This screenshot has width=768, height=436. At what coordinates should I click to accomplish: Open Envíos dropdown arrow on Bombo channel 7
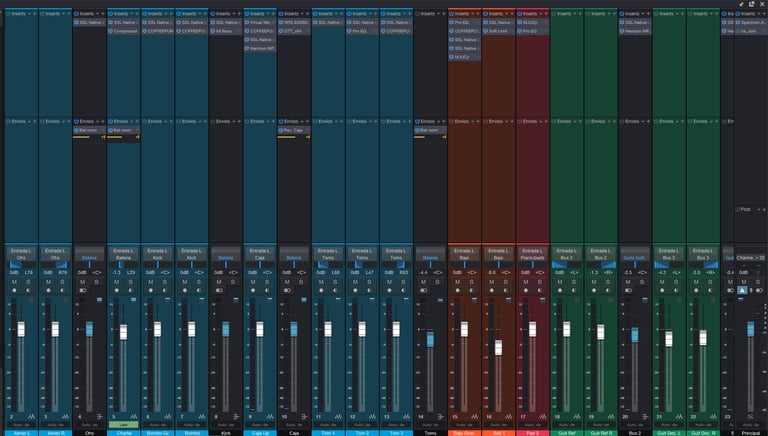coord(199,121)
